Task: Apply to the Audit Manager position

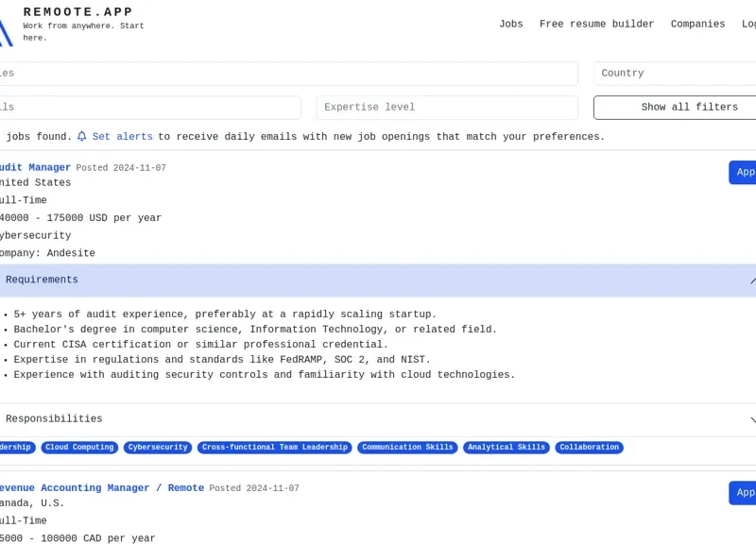Action: tap(745, 172)
